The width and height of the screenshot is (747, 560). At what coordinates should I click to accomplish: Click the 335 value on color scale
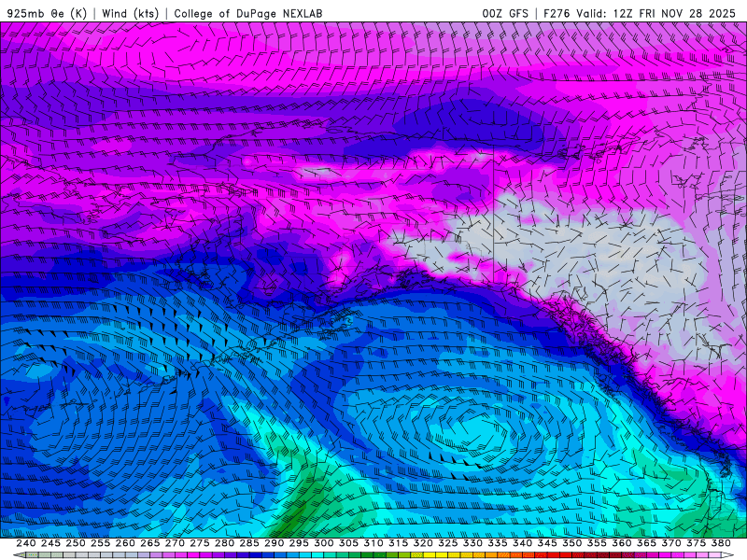point(498,543)
